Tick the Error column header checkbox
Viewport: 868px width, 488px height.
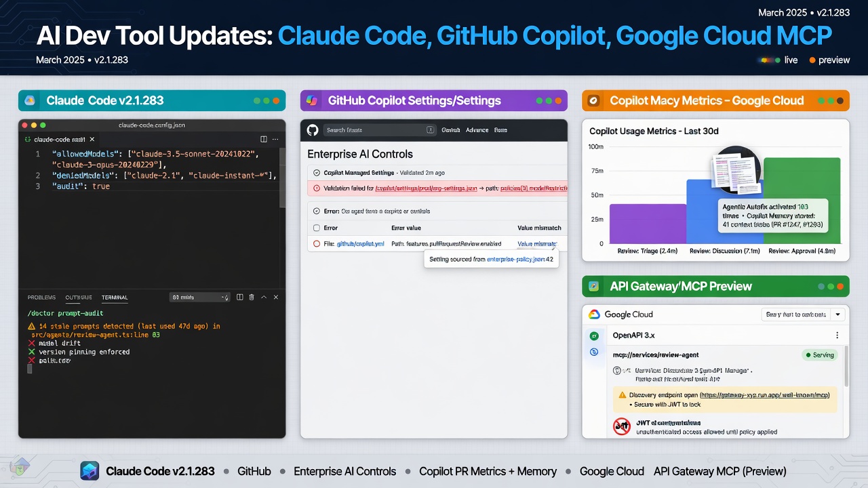point(317,228)
